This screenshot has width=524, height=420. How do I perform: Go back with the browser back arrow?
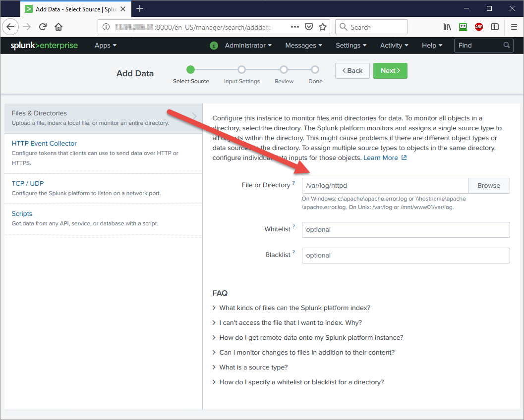[x=10, y=27]
